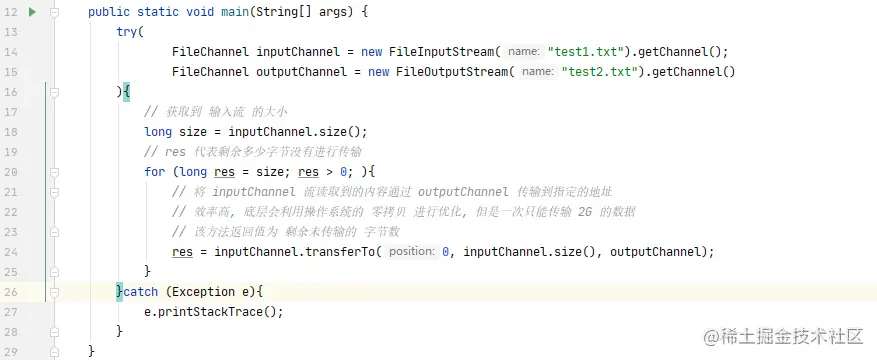Image resolution: width=877 pixels, height=360 pixels.
Task: Click fold end marker on line 28
Action: (x=54, y=331)
